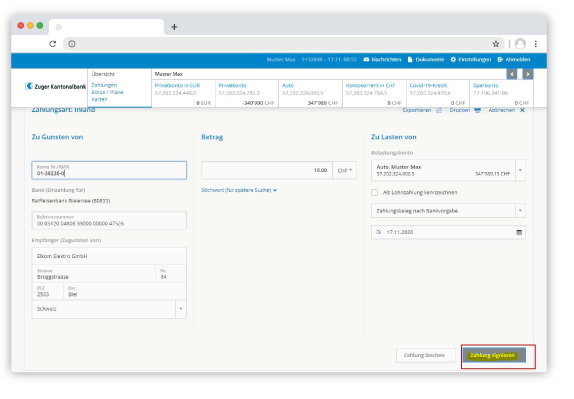This screenshot has width=574, height=399.
Task: Open Nachrichten messages
Action: pos(382,59)
